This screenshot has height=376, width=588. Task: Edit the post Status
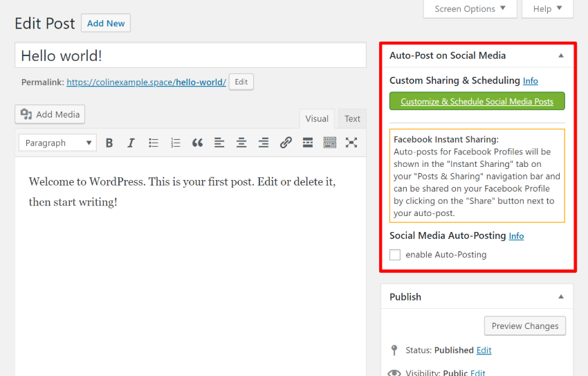(x=484, y=350)
